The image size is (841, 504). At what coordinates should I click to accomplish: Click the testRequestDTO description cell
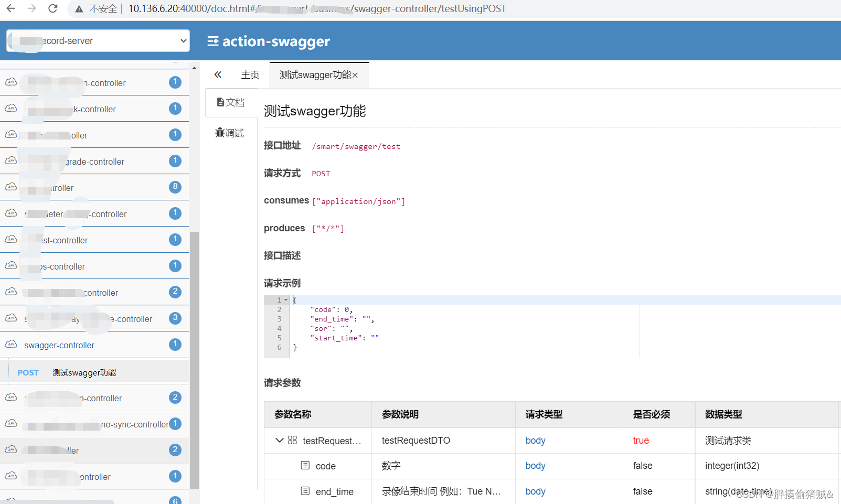[416, 441]
